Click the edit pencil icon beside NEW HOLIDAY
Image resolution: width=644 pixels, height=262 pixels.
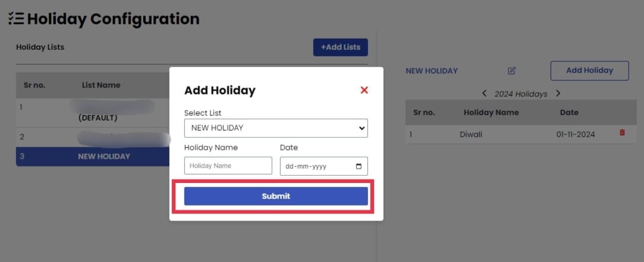point(511,71)
